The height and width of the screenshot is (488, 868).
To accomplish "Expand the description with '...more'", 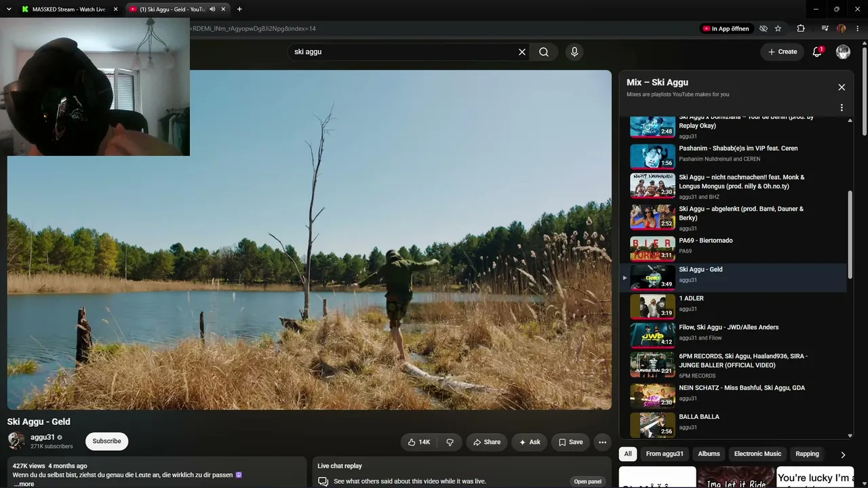I will pyautogui.click(x=24, y=484).
